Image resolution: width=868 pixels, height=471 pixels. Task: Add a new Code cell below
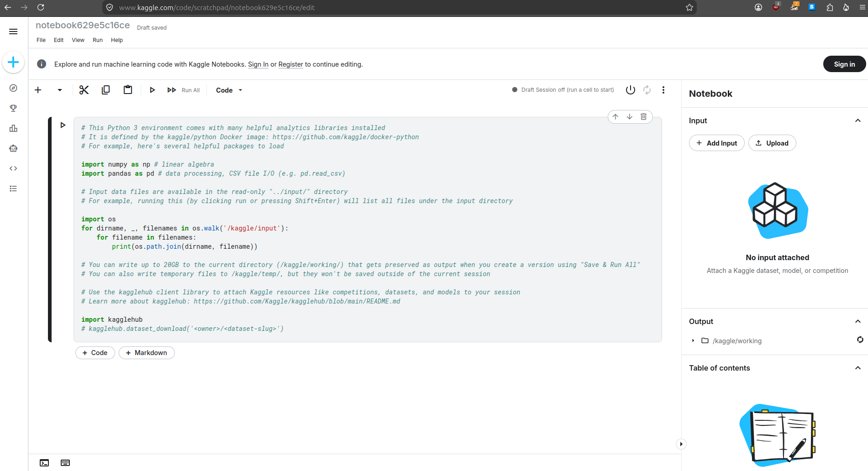(95, 353)
